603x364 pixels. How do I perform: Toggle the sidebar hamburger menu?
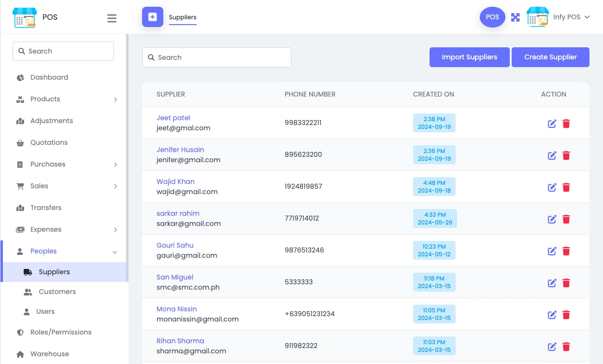coord(112,18)
